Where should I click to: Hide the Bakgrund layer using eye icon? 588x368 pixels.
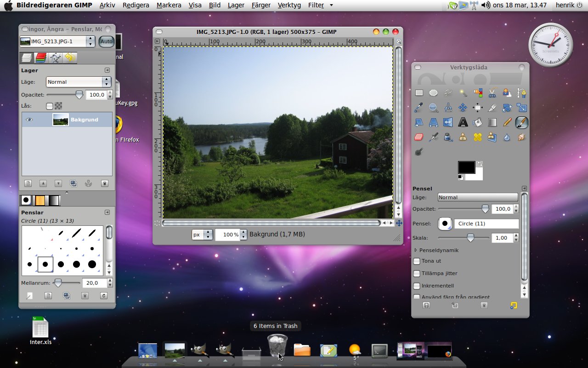29,120
